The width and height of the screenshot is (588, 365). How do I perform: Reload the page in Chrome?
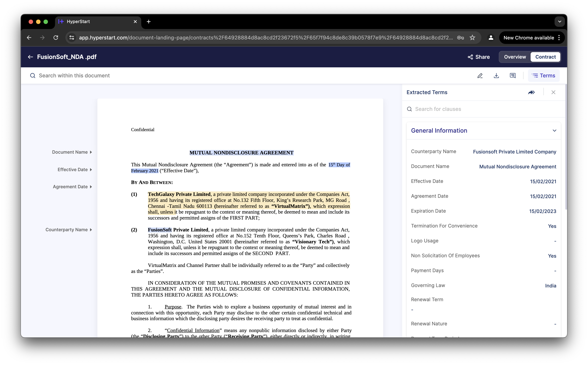coord(56,38)
